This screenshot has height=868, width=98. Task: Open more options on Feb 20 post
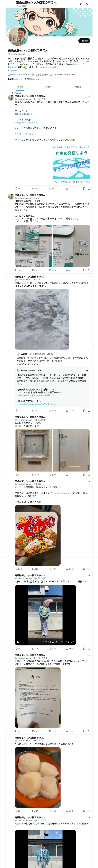pos(89,481)
